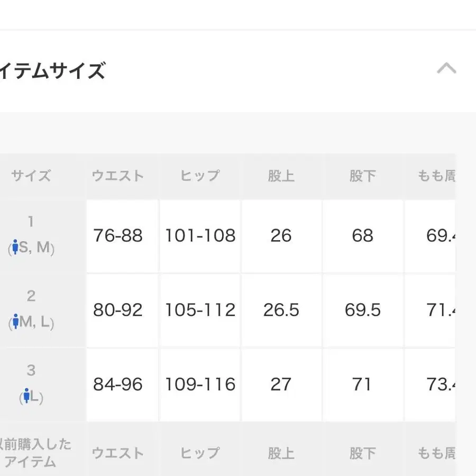Click the person icon in size 3 row

(27, 396)
